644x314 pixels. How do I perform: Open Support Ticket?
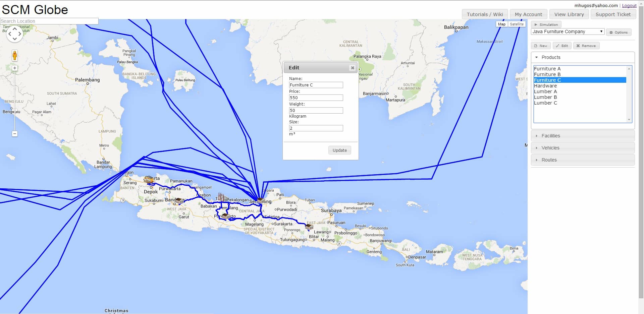pos(613,14)
